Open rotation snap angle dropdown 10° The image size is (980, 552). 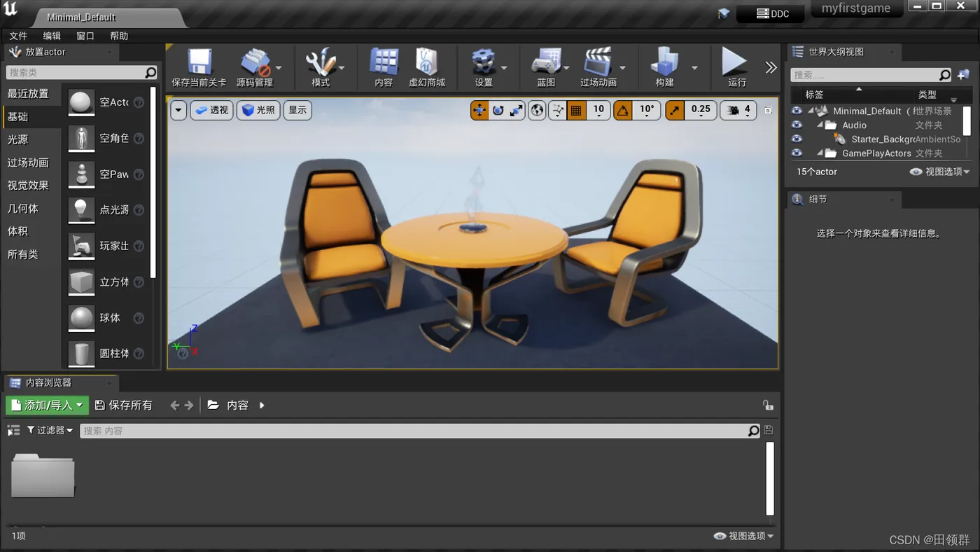click(647, 110)
